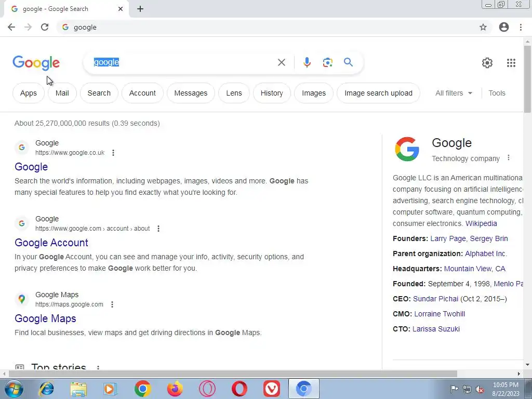Click the Sergey Brin founder link

[489, 238]
